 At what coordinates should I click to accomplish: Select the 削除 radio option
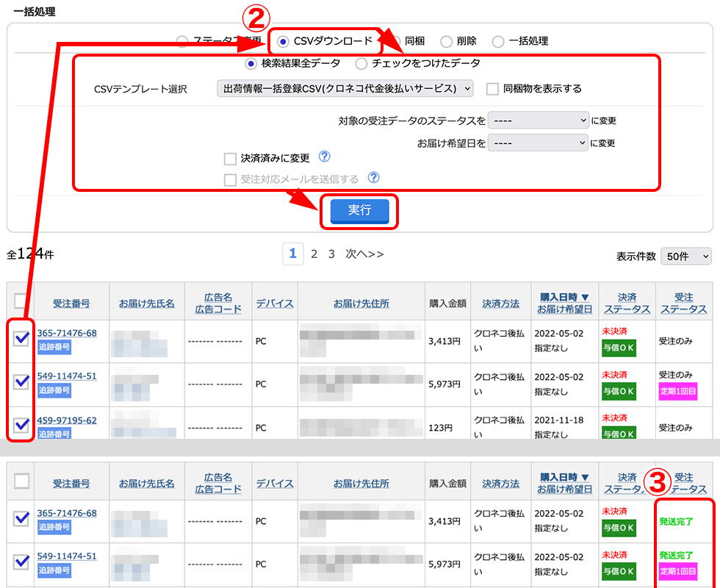click(446, 42)
